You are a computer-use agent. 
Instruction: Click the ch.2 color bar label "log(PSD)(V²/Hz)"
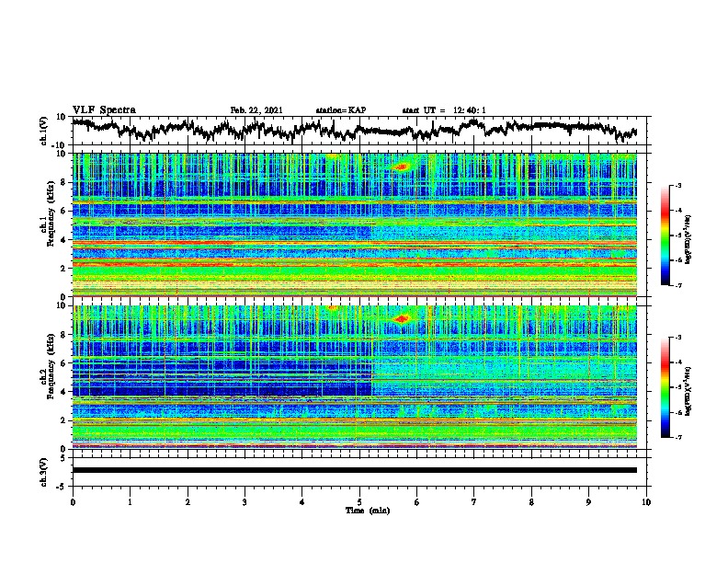[688, 391]
